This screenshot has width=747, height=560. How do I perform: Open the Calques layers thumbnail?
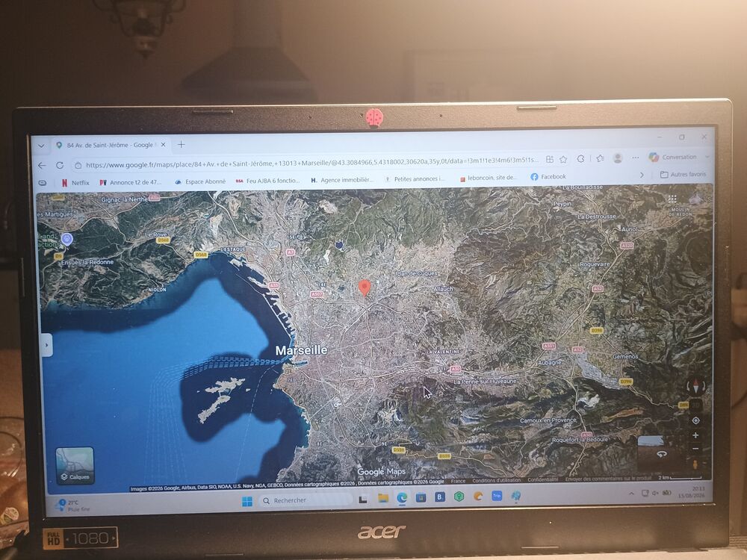coord(75,466)
